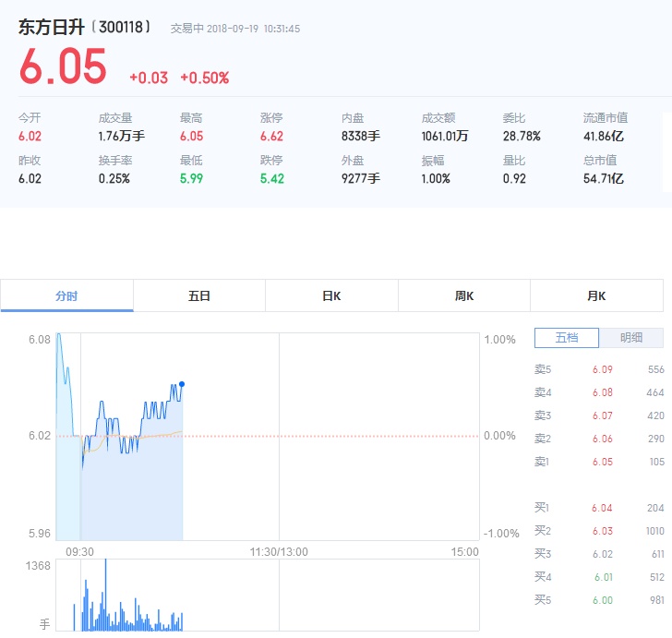This screenshot has height=638, width=672.
Task: Click the 换手率 value 0.25%
Action: (114, 179)
